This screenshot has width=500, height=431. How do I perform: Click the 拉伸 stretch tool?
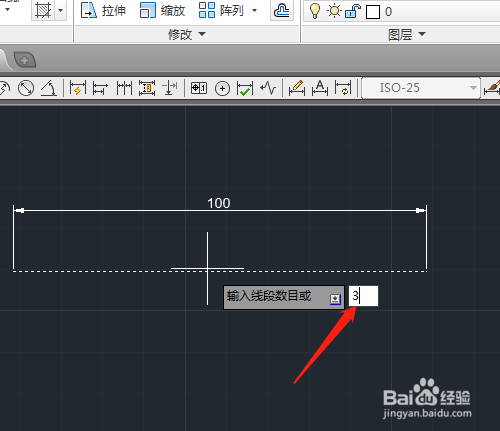tap(104, 10)
